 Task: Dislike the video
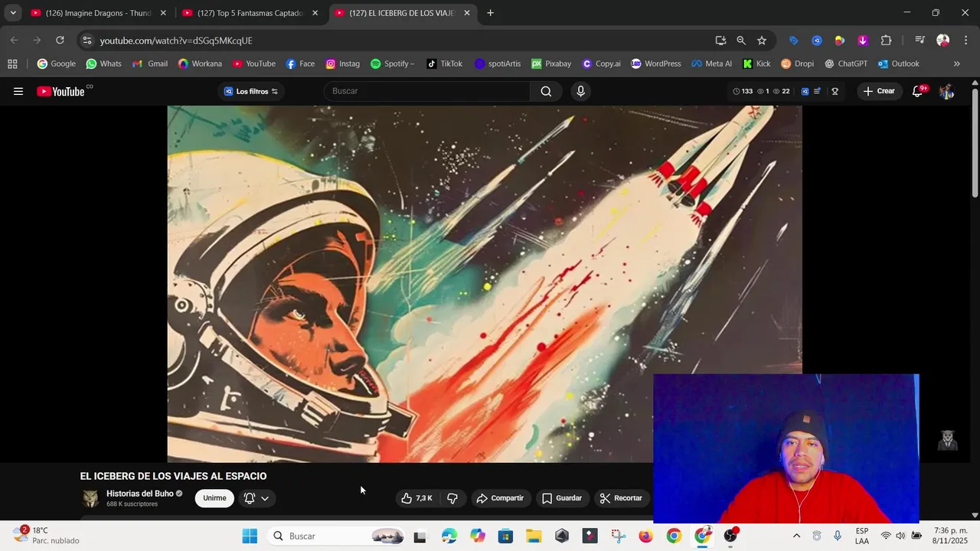(452, 498)
